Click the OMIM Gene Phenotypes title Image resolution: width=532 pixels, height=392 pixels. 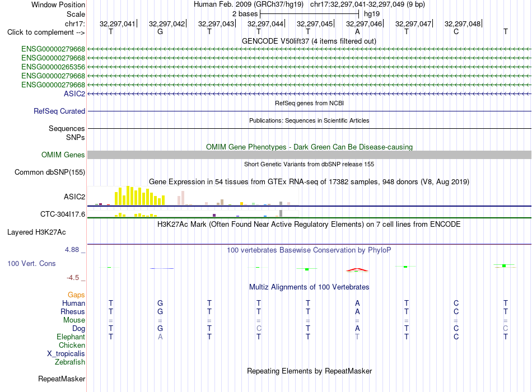310,147
